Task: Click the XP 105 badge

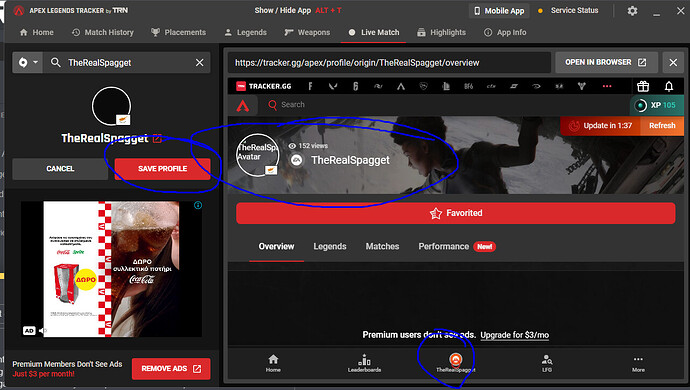Action: [657, 105]
